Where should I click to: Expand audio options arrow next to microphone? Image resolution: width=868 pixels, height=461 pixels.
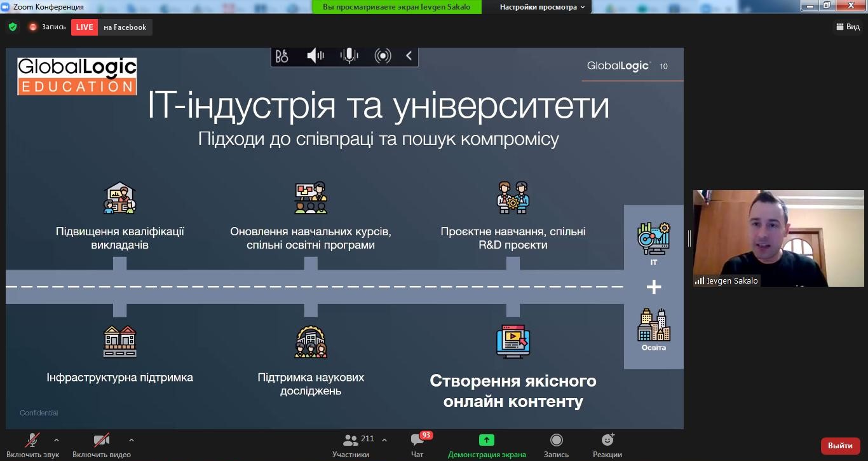pos(57,440)
